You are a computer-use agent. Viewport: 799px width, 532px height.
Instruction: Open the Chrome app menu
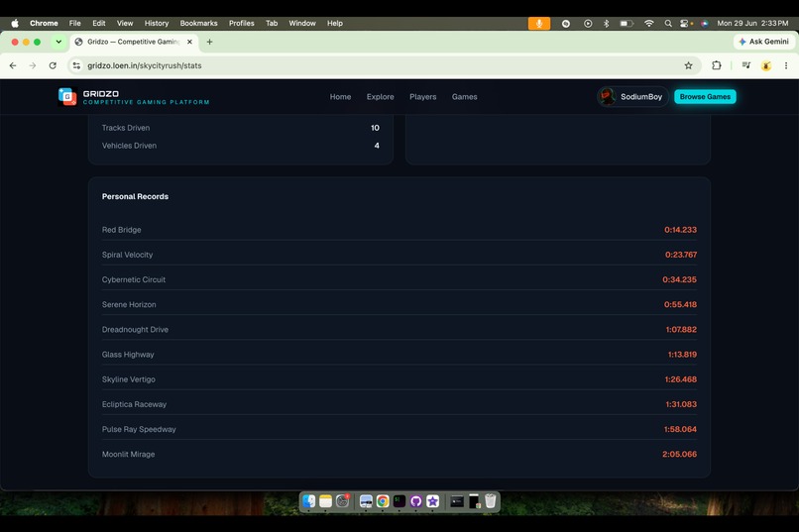[x=44, y=23]
